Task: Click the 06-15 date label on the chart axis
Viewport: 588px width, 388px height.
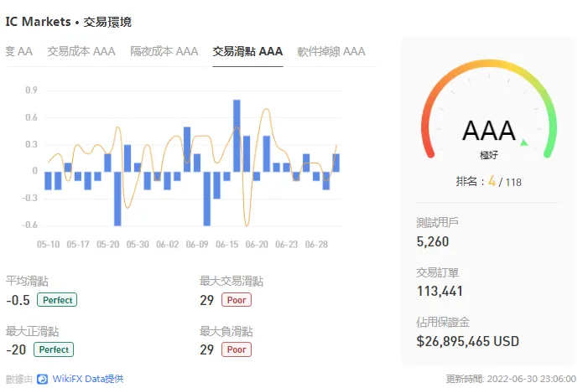Action: tap(226, 245)
